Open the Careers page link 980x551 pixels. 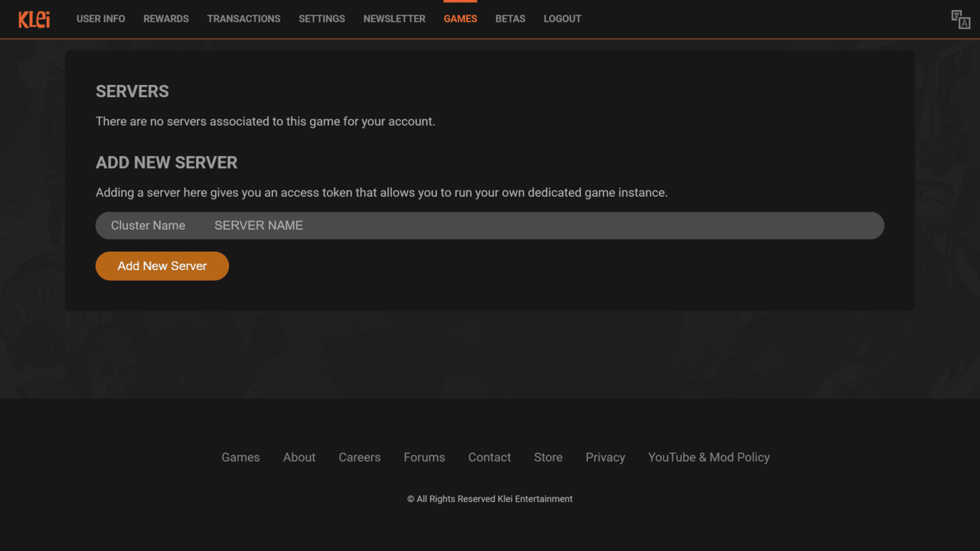tap(359, 457)
